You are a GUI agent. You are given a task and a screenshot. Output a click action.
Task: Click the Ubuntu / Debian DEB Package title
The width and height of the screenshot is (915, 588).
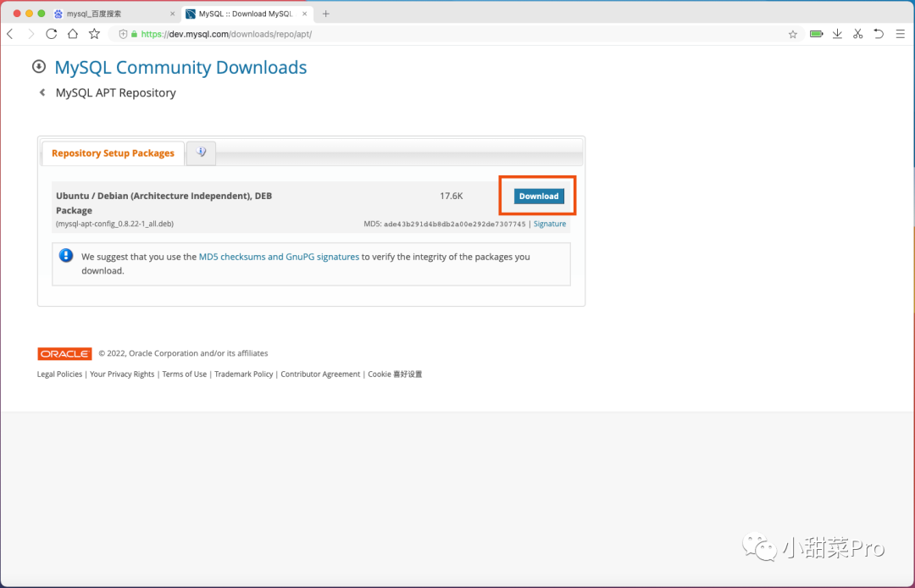[164, 203]
